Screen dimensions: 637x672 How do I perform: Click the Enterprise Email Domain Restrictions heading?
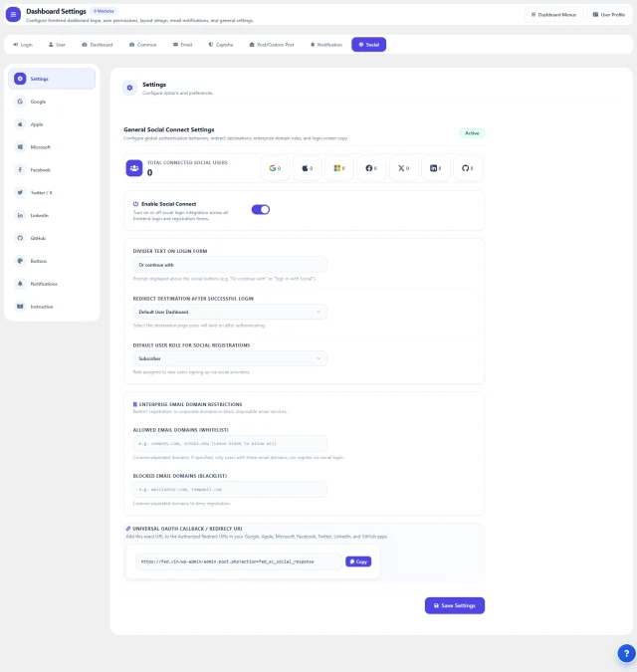click(191, 404)
